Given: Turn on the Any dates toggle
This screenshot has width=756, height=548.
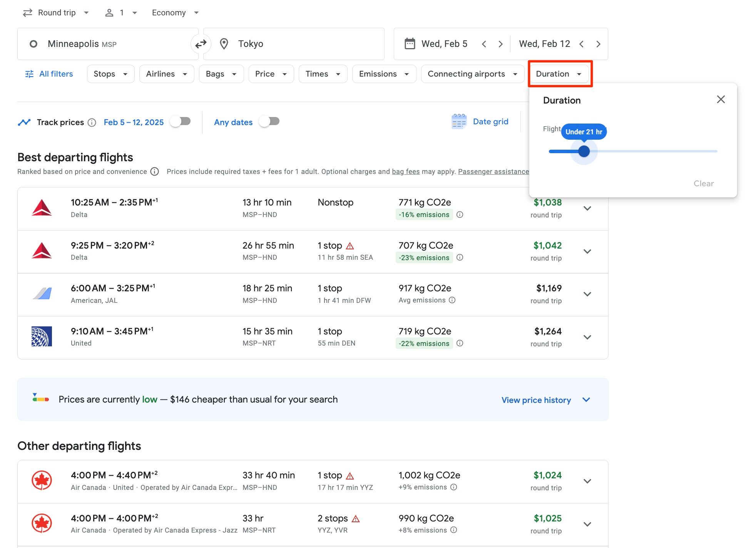Looking at the screenshot, I should 269,121.
